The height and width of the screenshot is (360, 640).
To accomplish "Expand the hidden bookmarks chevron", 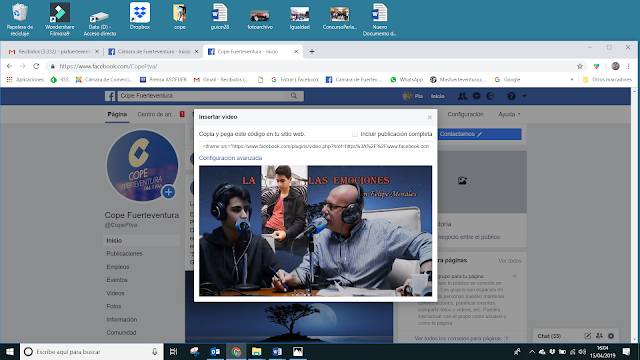I will (572, 80).
